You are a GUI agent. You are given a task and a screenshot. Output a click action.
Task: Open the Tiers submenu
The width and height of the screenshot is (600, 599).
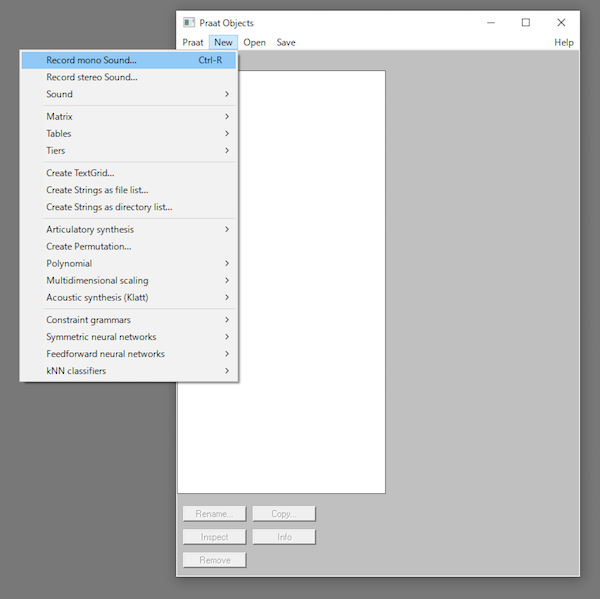tap(56, 151)
